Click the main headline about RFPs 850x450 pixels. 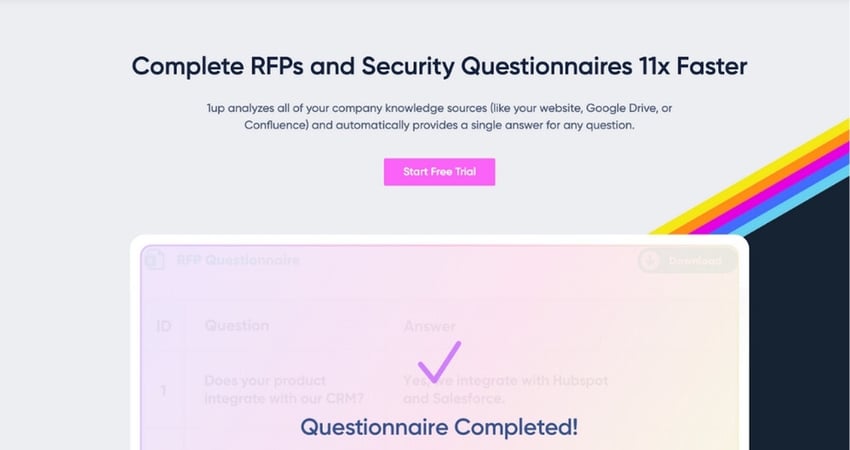439,67
